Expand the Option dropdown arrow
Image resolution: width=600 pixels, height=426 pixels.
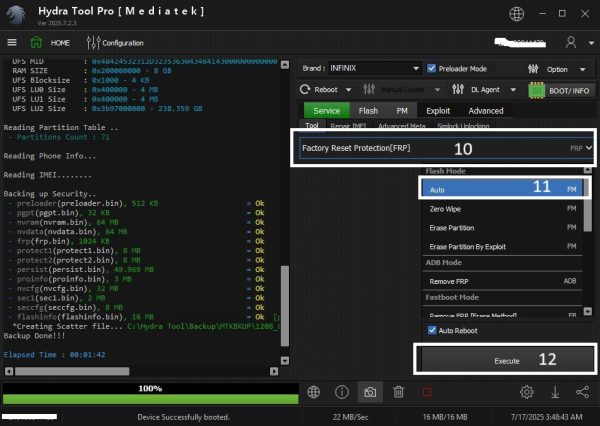click(x=582, y=69)
